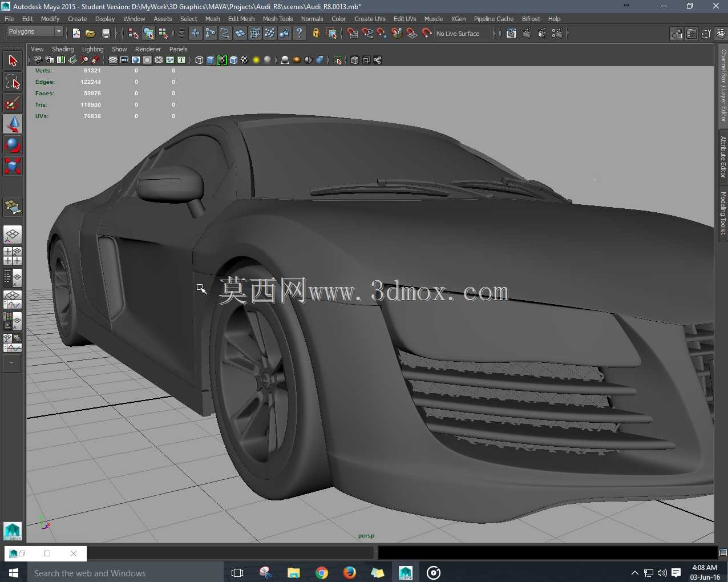
Task: Select by component type mode icon
Action: [163, 34]
